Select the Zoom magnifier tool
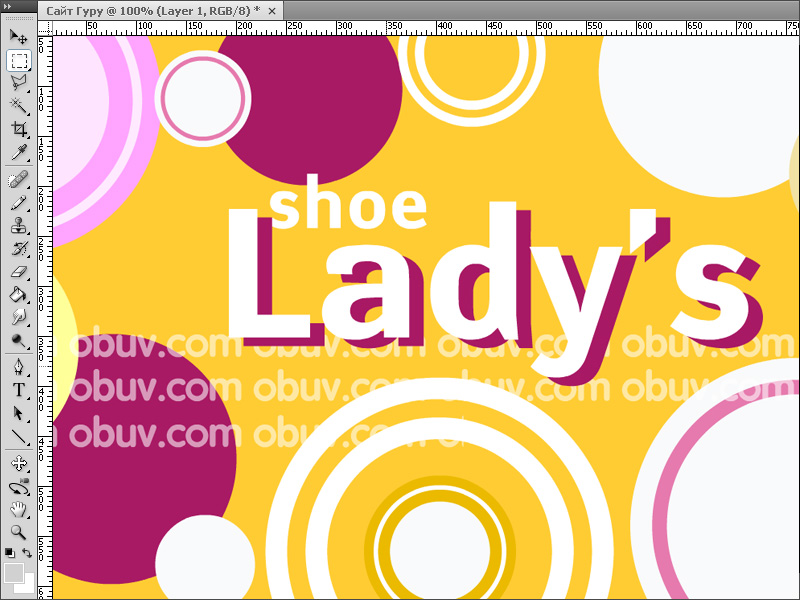The width and height of the screenshot is (800, 600). pyautogui.click(x=18, y=532)
